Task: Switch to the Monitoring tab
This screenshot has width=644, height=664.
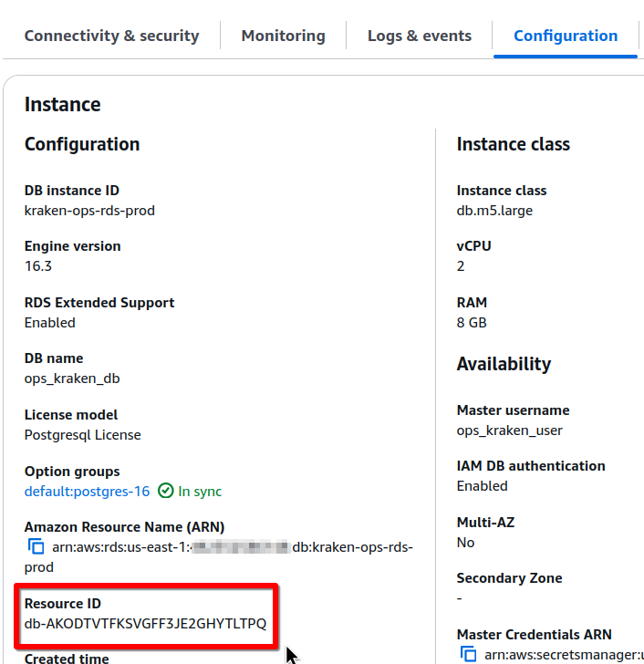Action: pos(283,36)
